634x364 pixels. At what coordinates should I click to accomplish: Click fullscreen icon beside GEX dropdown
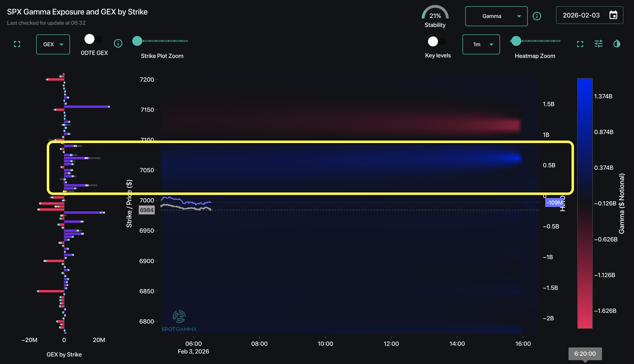17,44
